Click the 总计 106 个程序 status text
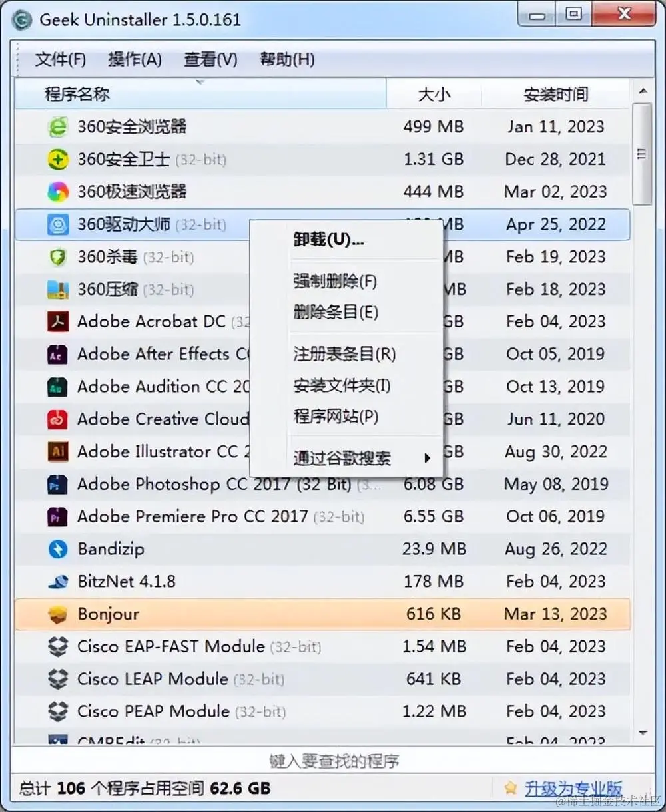Screen dimensions: 666x812 pyautogui.click(x=145, y=789)
